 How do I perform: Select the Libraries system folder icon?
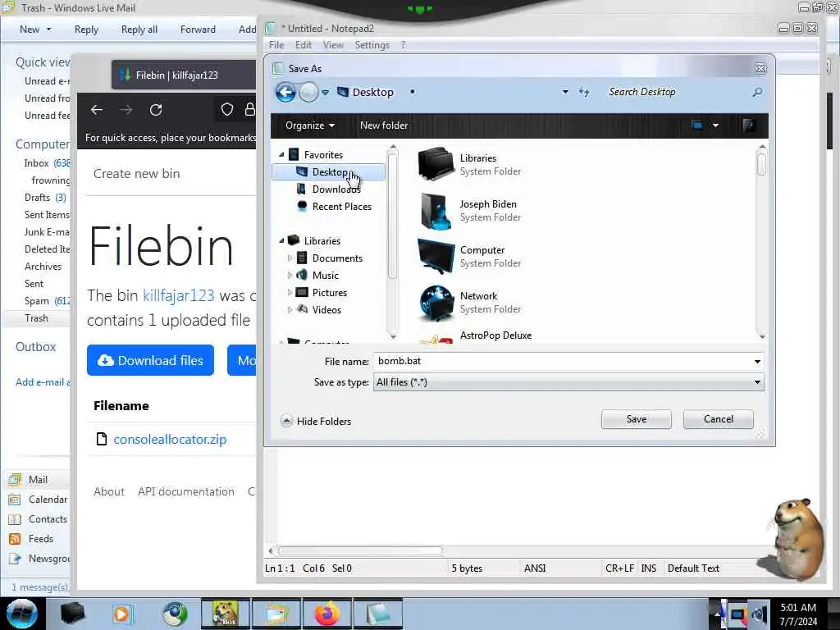pyautogui.click(x=436, y=164)
